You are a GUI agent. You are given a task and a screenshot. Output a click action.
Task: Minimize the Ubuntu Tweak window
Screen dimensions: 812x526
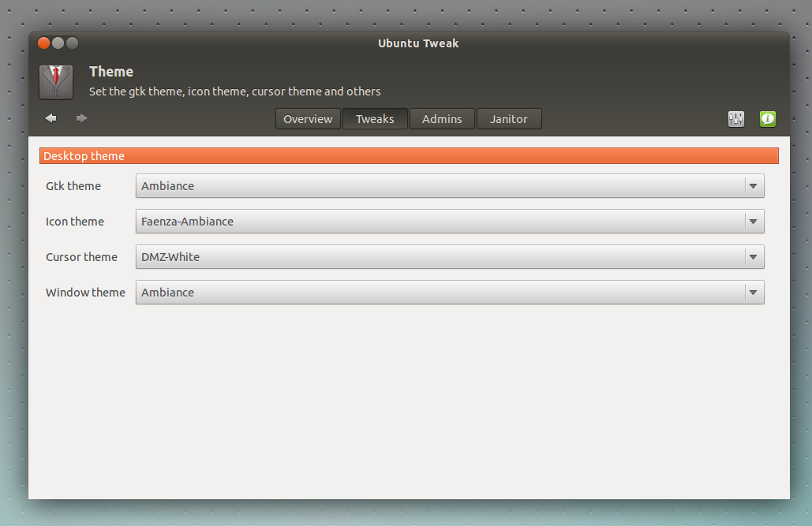click(58, 43)
